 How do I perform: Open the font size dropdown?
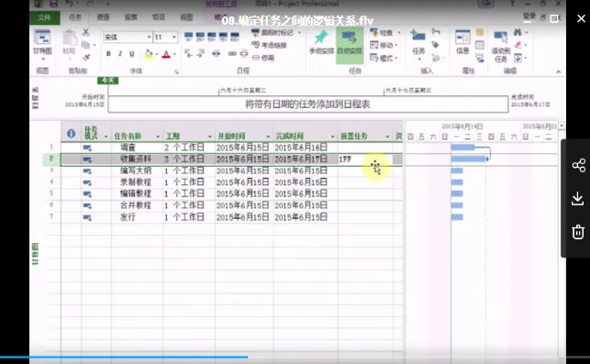click(x=174, y=38)
